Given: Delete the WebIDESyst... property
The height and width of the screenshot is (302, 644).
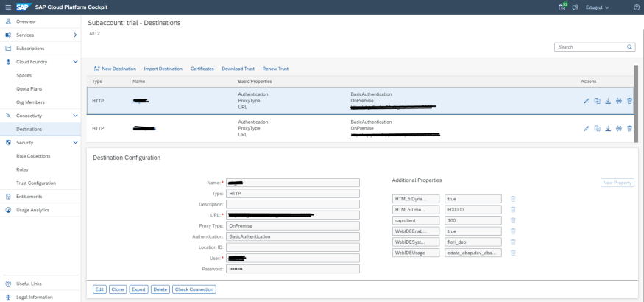Looking at the screenshot, I should click(x=513, y=242).
